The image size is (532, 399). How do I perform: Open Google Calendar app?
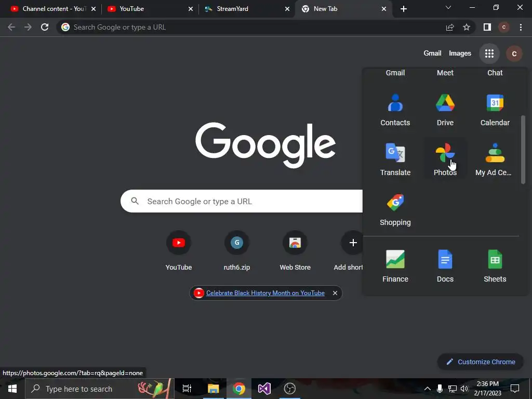click(495, 110)
